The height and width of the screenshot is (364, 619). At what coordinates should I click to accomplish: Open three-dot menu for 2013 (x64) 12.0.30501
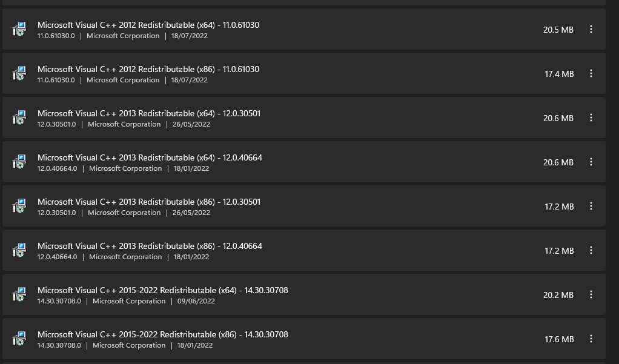pos(591,117)
